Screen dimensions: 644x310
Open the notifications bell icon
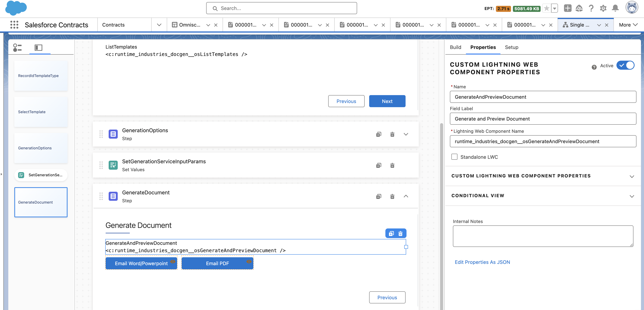tap(615, 8)
